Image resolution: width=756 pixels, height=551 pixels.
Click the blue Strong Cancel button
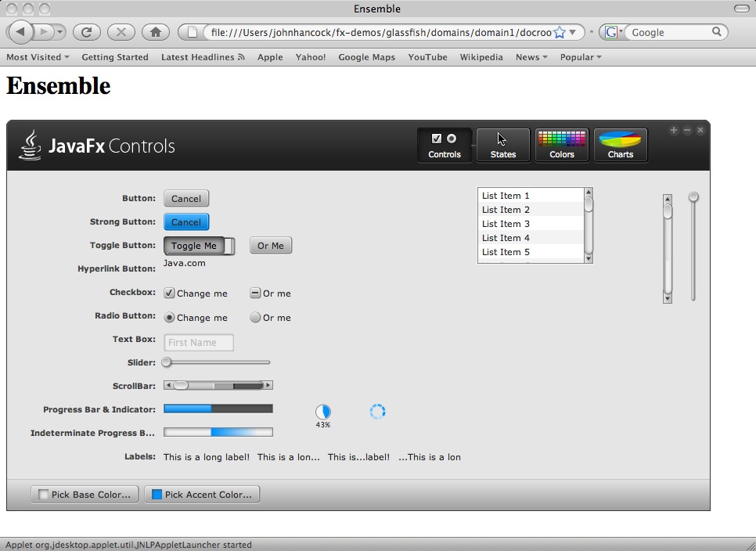click(186, 222)
